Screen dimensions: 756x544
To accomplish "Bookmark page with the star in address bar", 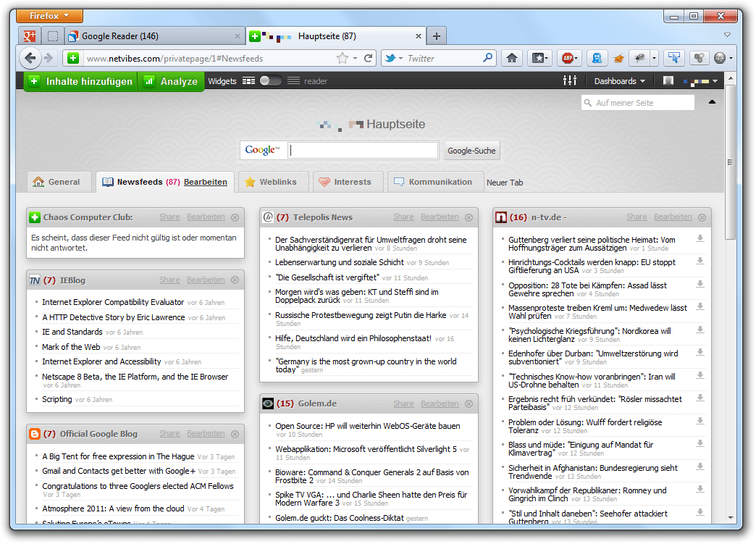I will tap(343, 59).
